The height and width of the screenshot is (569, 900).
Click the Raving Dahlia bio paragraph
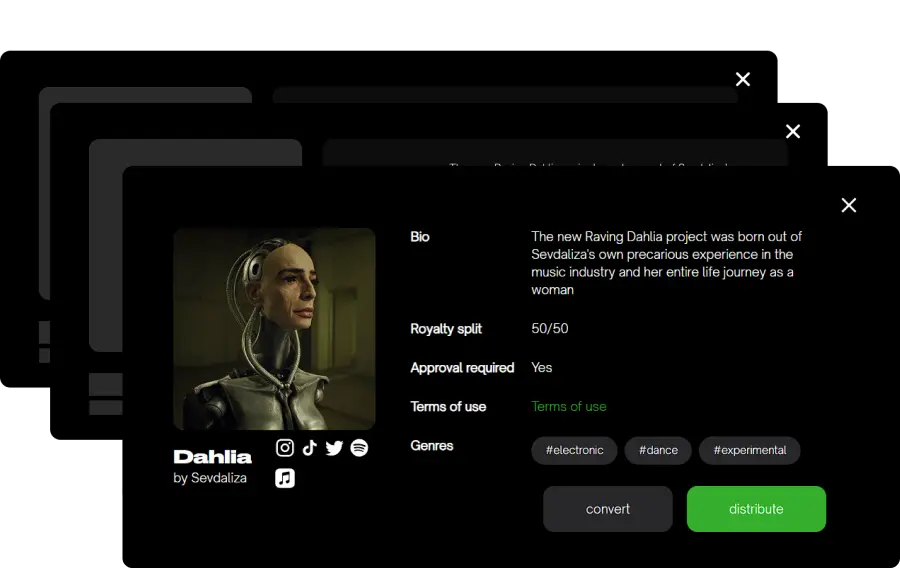pos(666,263)
